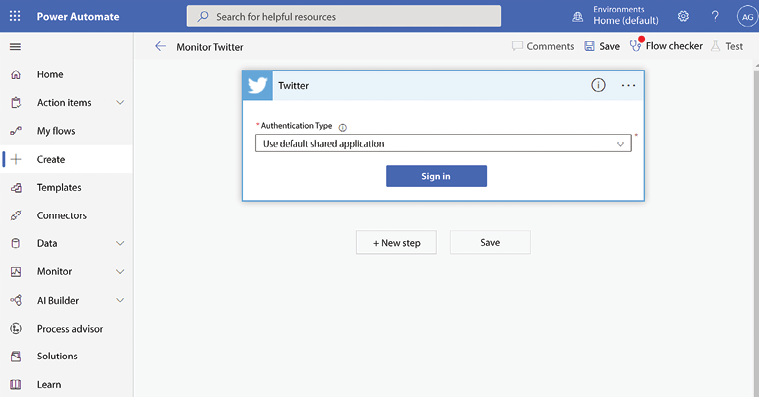Click the Twitter card header title
This screenshot has width=759, height=397.
[293, 86]
